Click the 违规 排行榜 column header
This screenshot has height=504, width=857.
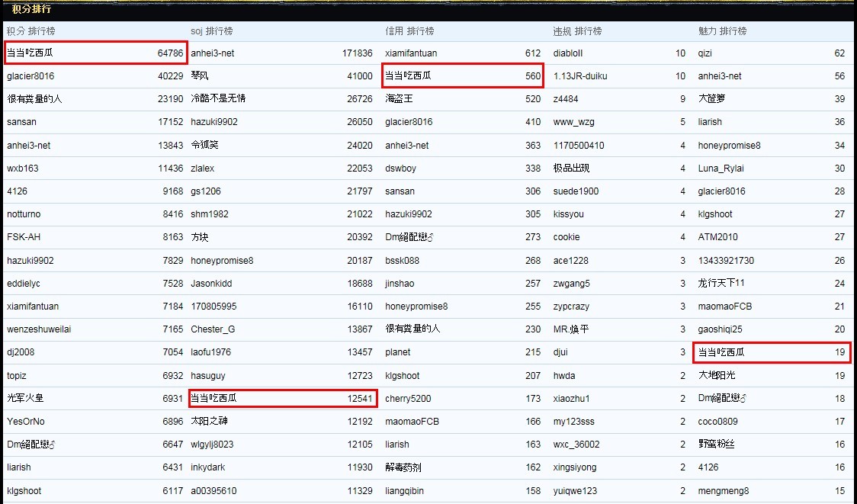tap(577, 31)
